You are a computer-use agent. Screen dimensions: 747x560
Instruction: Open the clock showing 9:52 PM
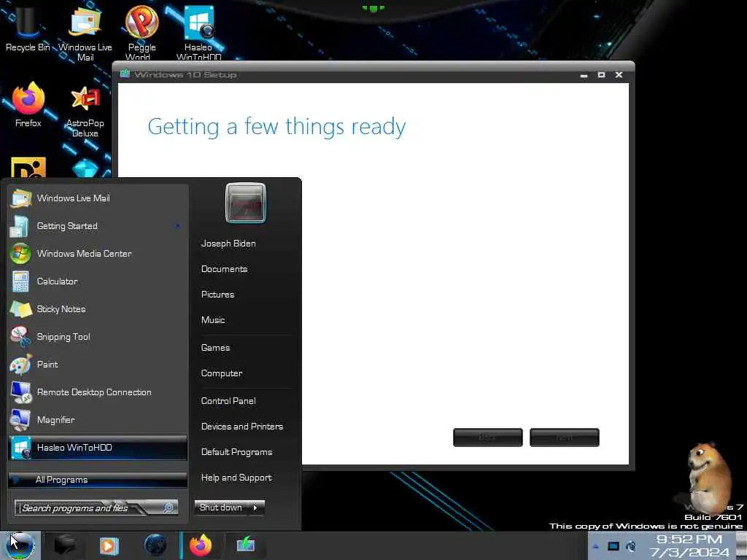pyautogui.click(x=689, y=546)
